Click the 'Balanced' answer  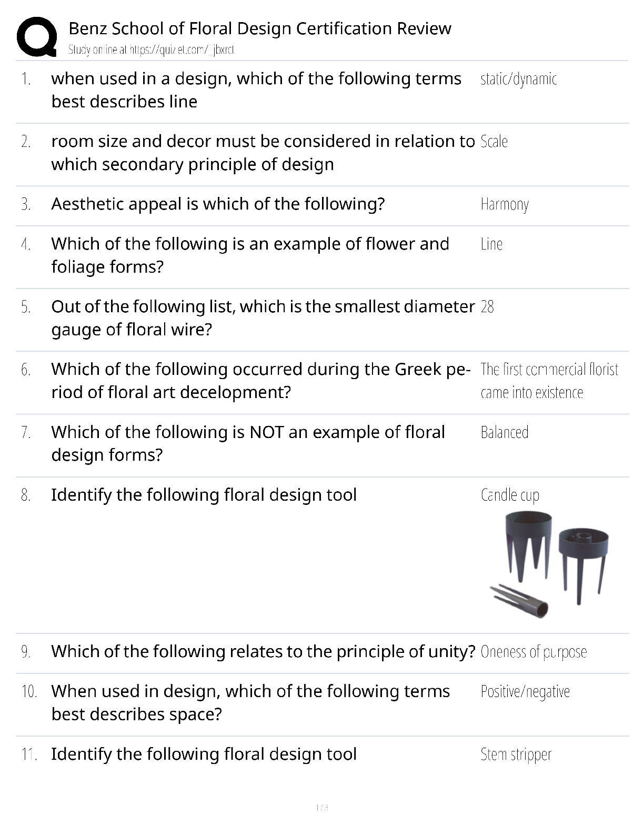tap(505, 432)
